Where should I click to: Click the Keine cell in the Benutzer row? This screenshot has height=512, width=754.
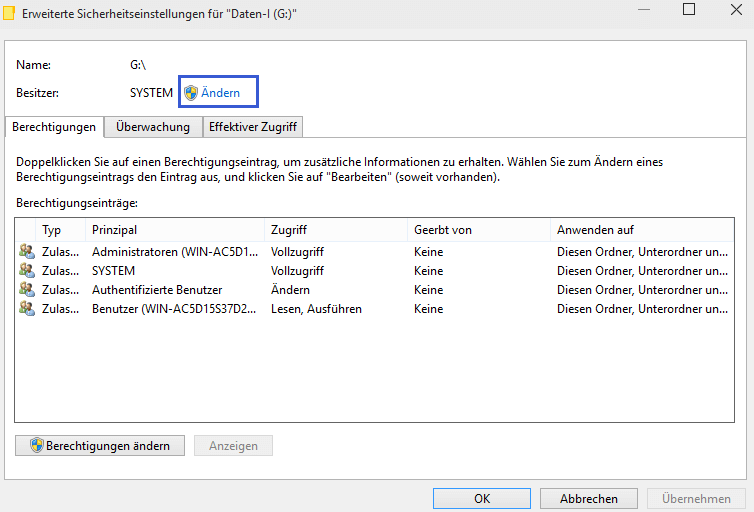[428, 309]
